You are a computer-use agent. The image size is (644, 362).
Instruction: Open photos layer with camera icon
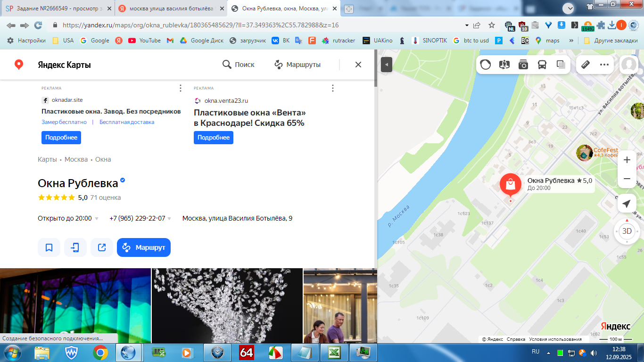tap(523, 65)
